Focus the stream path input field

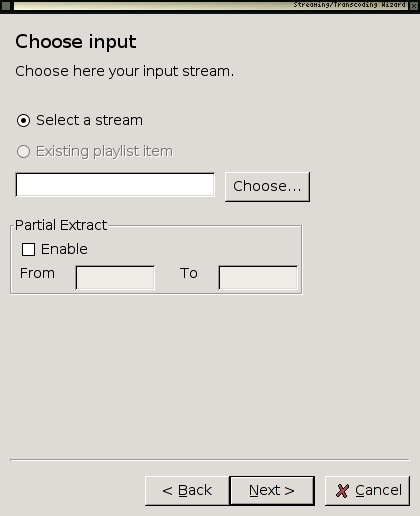click(x=115, y=185)
